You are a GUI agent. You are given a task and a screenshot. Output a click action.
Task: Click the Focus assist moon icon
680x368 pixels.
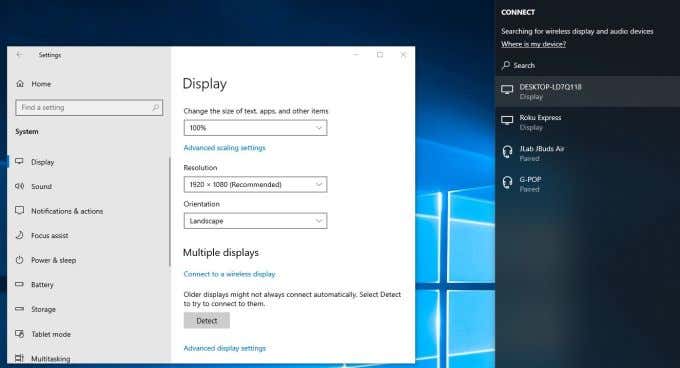point(20,235)
